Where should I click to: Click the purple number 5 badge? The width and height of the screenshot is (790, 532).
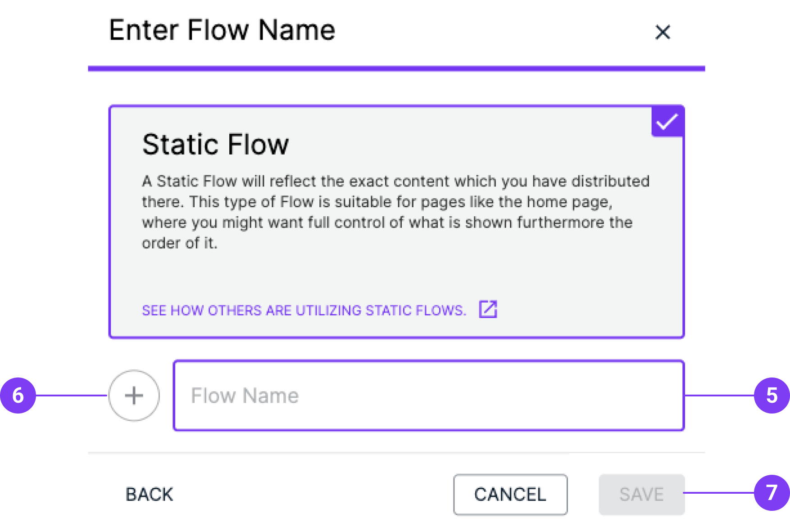tap(772, 396)
